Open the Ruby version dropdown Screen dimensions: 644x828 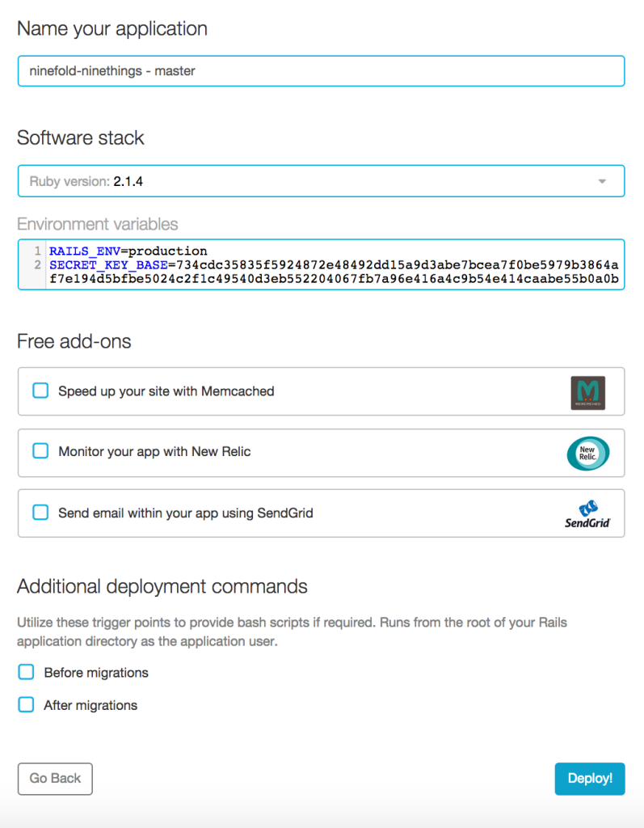[x=321, y=181]
